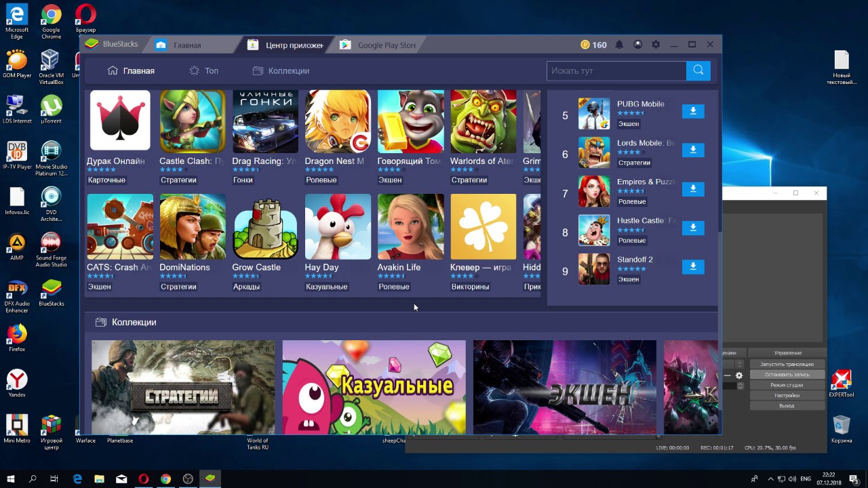Viewport: 868px width, 488px height.
Task: Open the Grow Castle app icon
Action: 265,226
